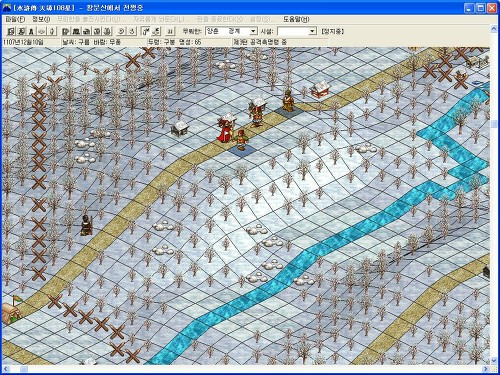
Task: Click the horizontal scrollbar right arrow
Action: point(486,369)
